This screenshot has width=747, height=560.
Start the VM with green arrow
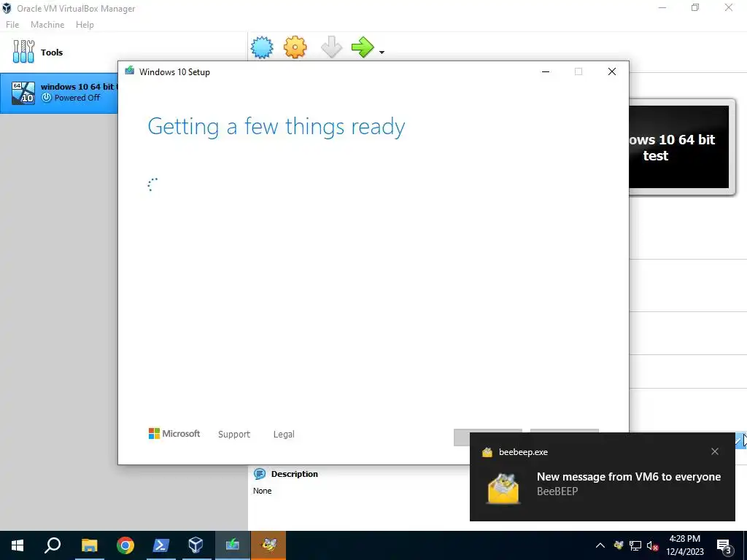363,47
